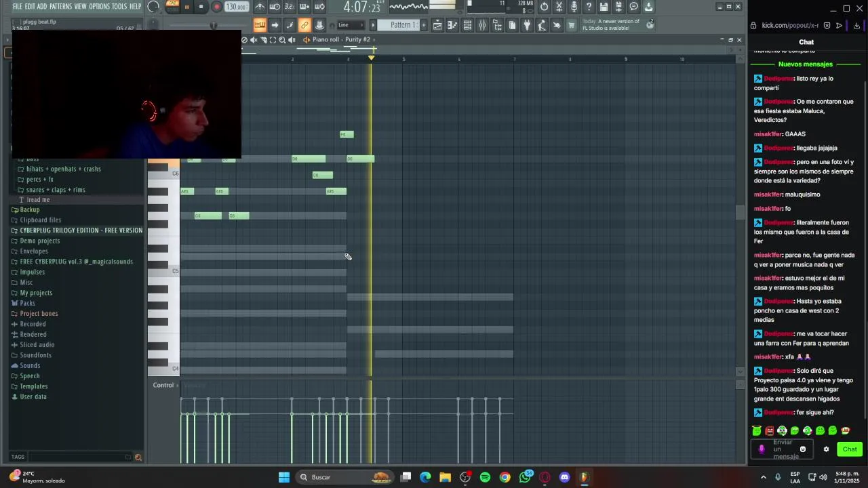The height and width of the screenshot is (488, 868).
Task: Open Kick chat settings gear
Action: [x=826, y=449]
